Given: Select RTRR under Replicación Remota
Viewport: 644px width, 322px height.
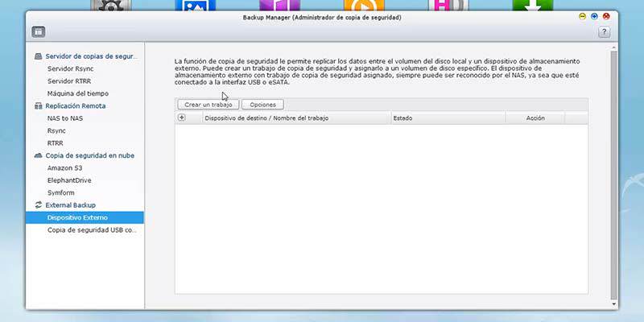Looking at the screenshot, I should click(x=55, y=143).
